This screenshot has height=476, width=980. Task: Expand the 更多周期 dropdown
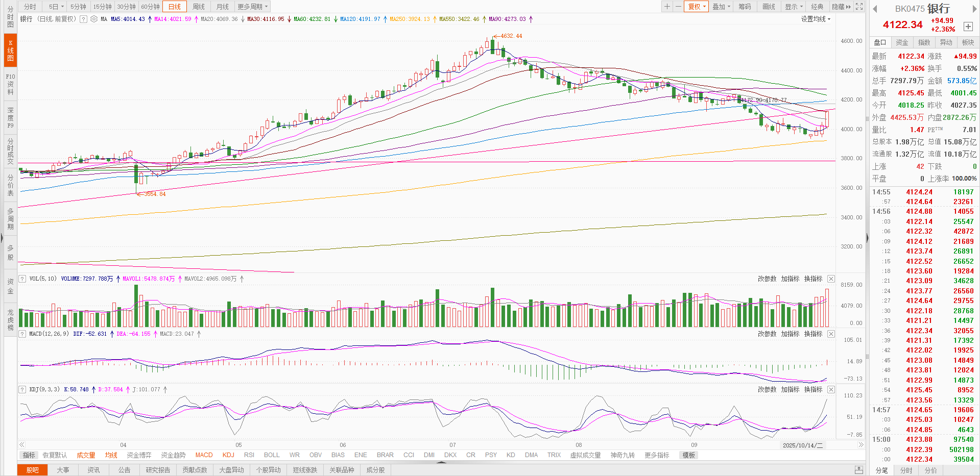[252, 7]
